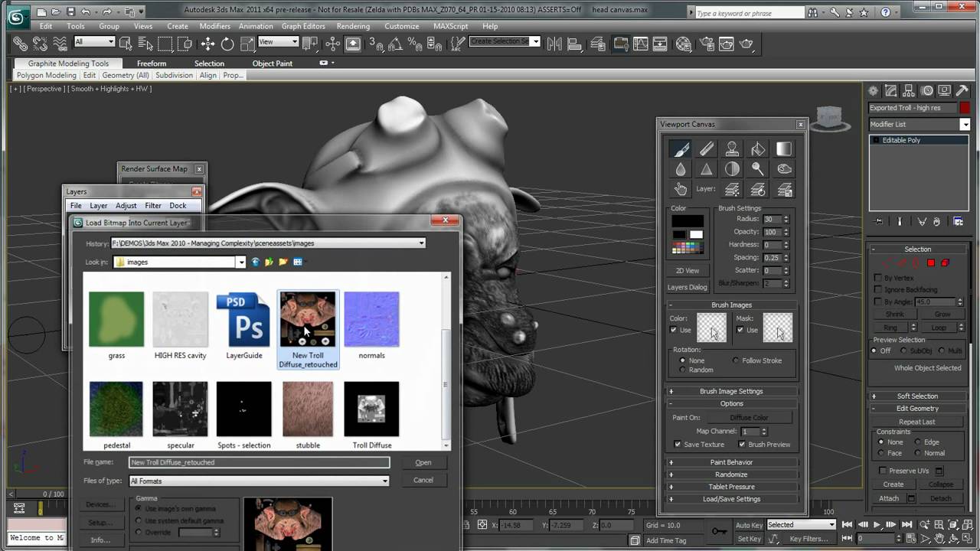980x551 pixels.
Task: Select the Erase tool in Viewport Canvas
Action: point(707,149)
